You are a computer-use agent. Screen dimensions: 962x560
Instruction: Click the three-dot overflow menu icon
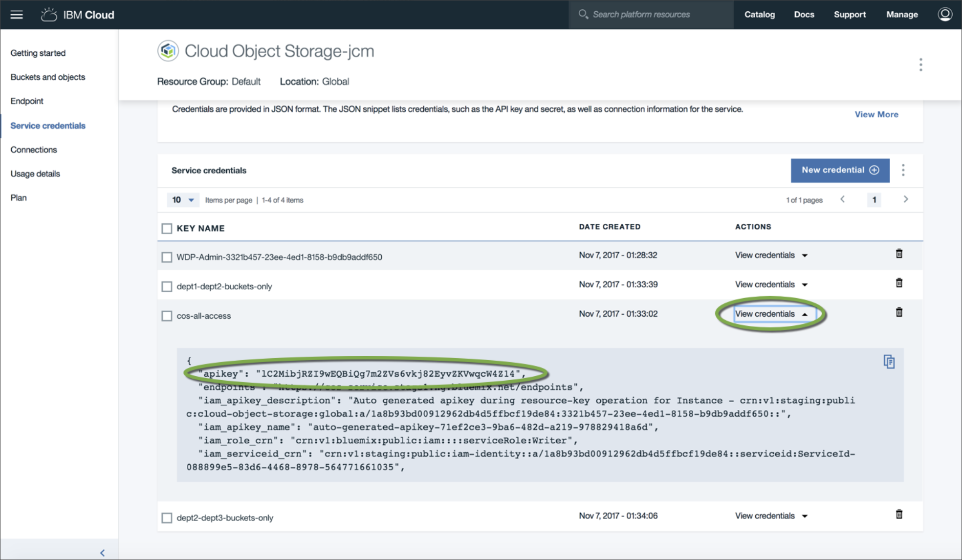(x=903, y=170)
